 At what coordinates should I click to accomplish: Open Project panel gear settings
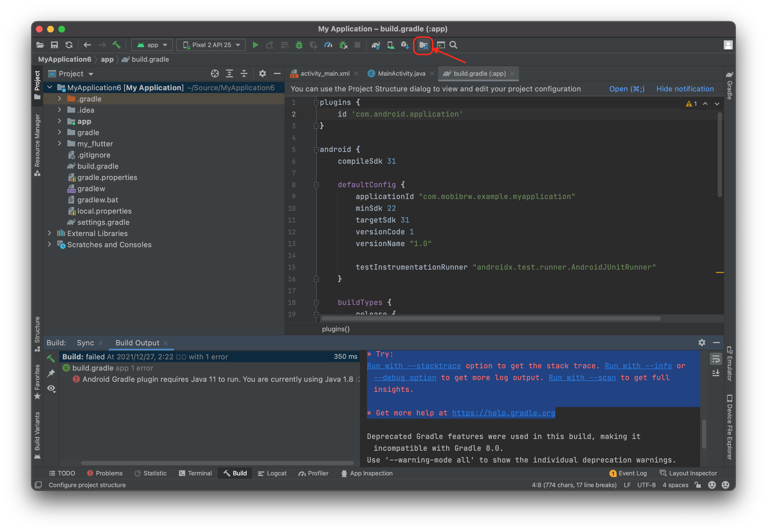263,74
